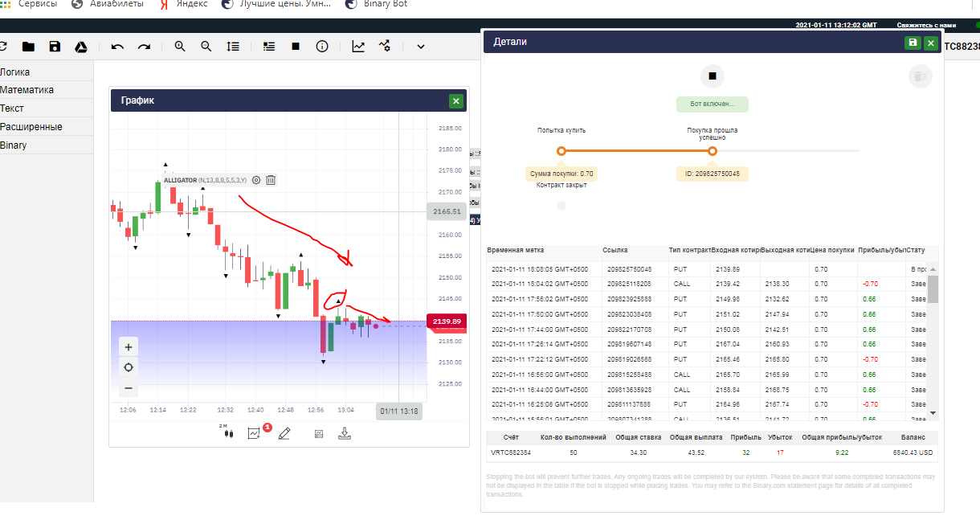Click contract reference 209825118208 in table
The height and width of the screenshot is (520, 980).
630,284
